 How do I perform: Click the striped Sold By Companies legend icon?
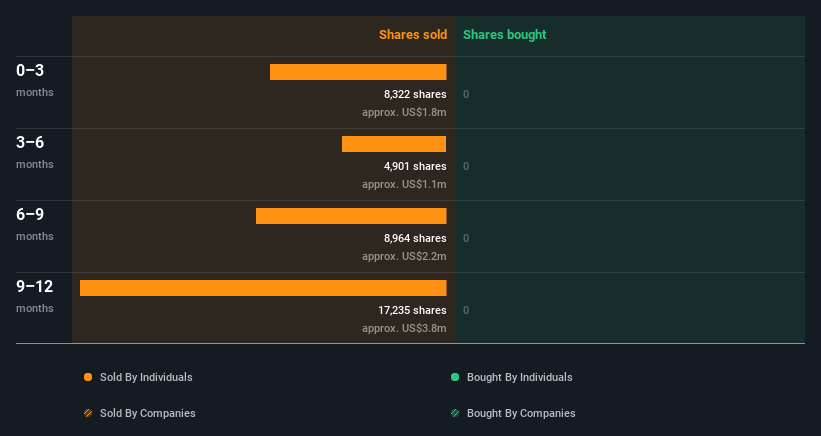88,413
